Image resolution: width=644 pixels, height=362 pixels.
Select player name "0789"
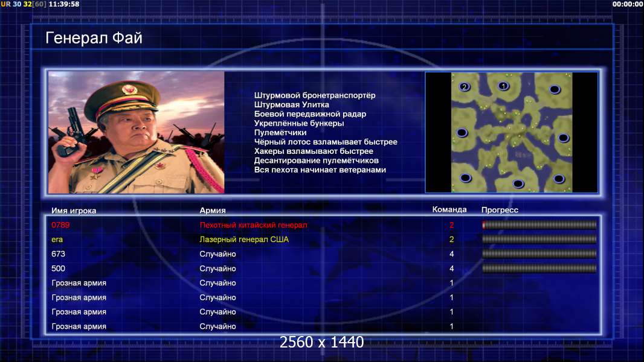point(60,225)
